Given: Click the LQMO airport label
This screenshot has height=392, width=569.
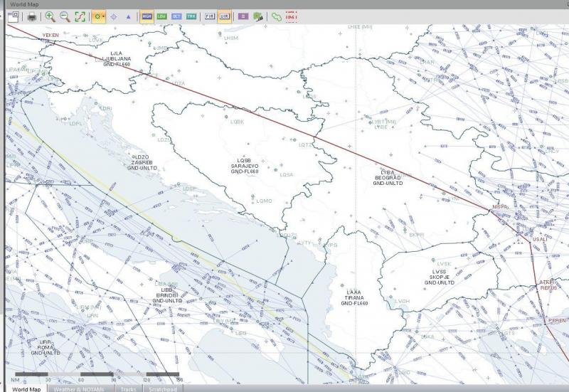Looking at the screenshot, I should pos(264,201).
